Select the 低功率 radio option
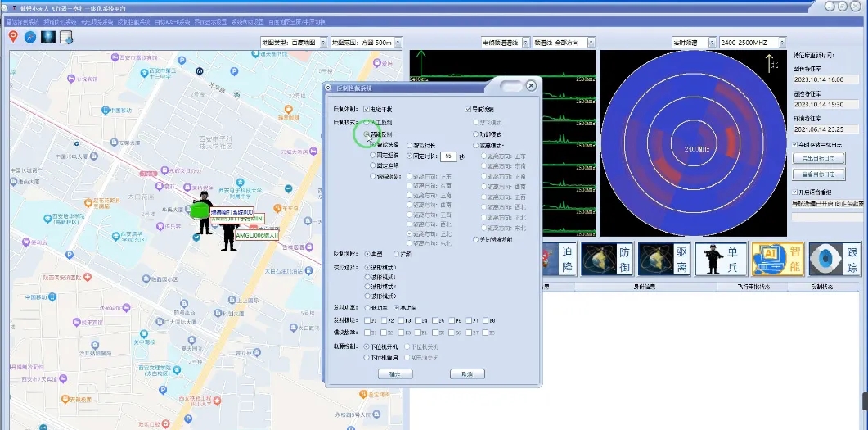 point(367,307)
